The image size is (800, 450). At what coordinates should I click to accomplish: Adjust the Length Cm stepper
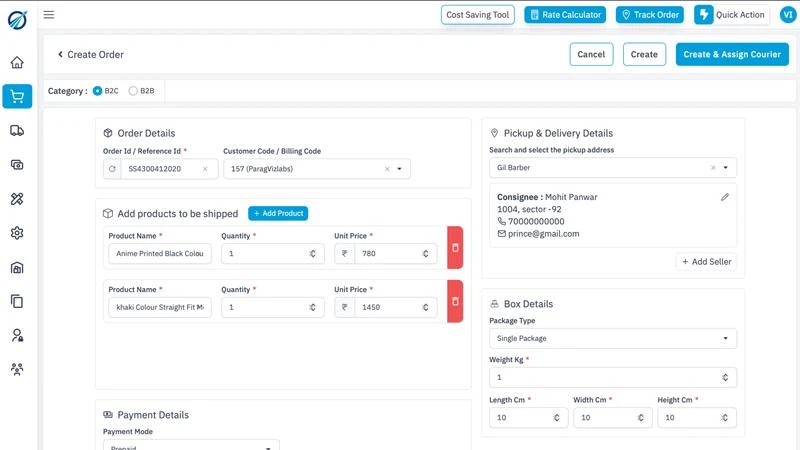pos(557,418)
